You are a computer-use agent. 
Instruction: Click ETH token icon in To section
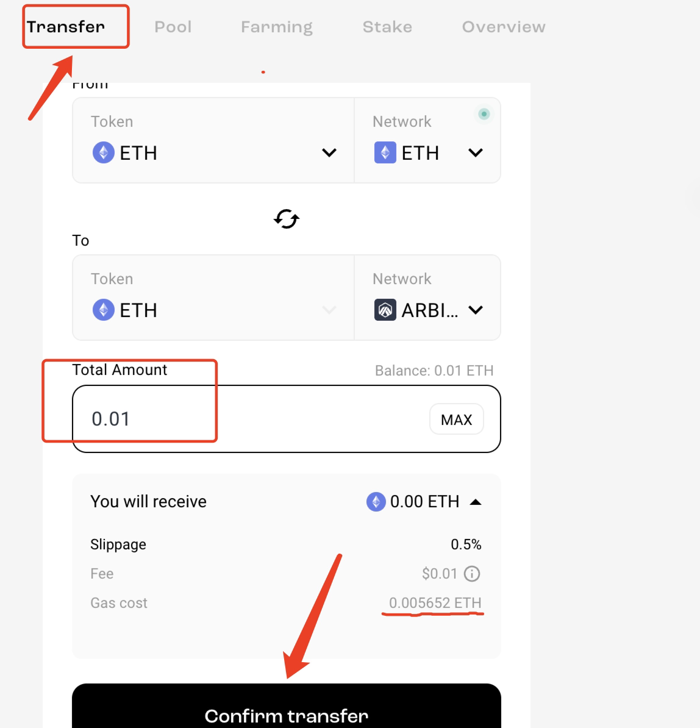click(x=104, y=310)
